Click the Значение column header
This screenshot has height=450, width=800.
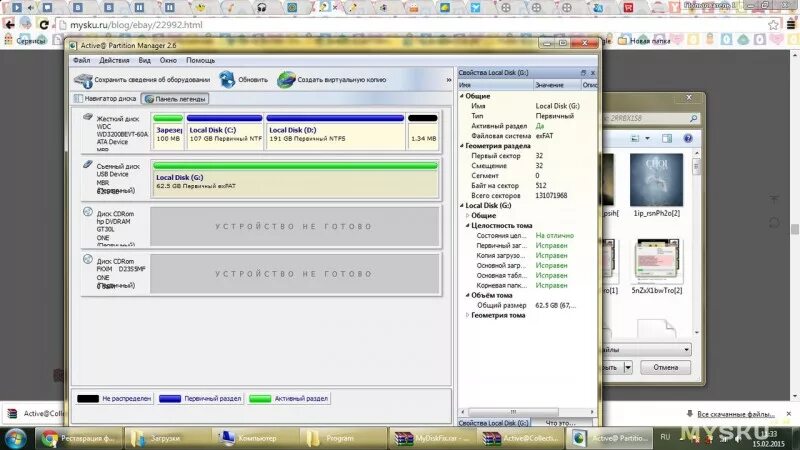tap(558, 85)
